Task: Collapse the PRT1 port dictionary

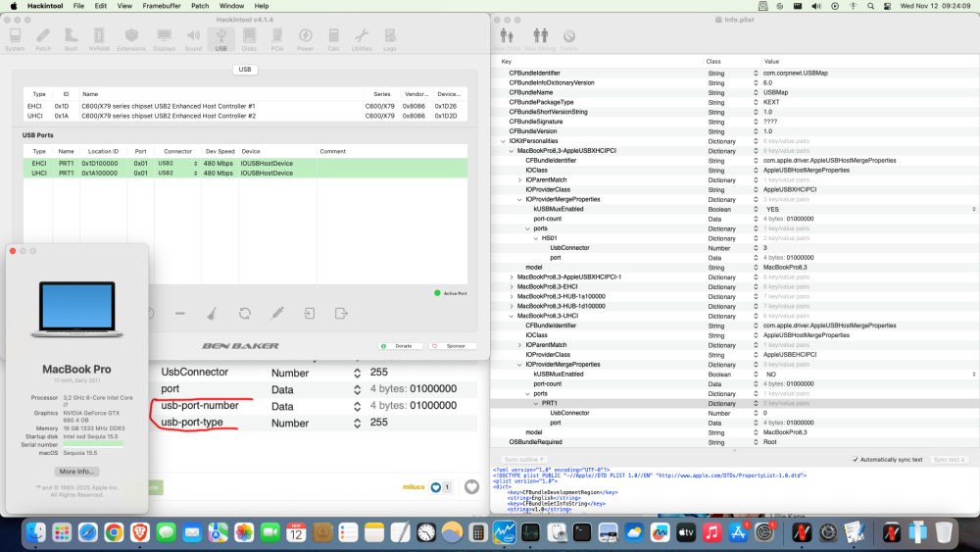Action: (536, 403)
